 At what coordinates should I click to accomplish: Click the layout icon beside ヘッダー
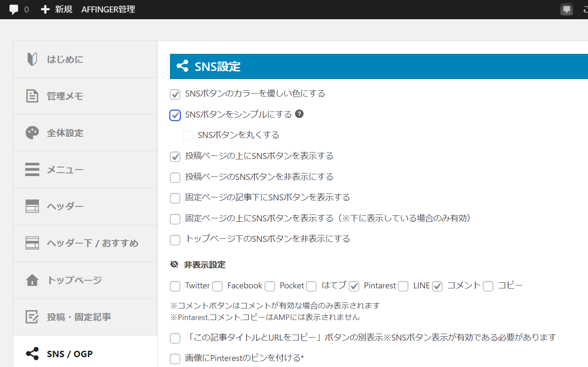tap(32, 206)
